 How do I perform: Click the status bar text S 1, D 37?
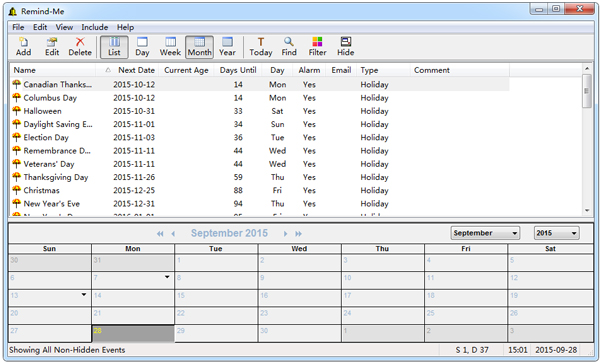pyautogui.click(x=472, y=350)
